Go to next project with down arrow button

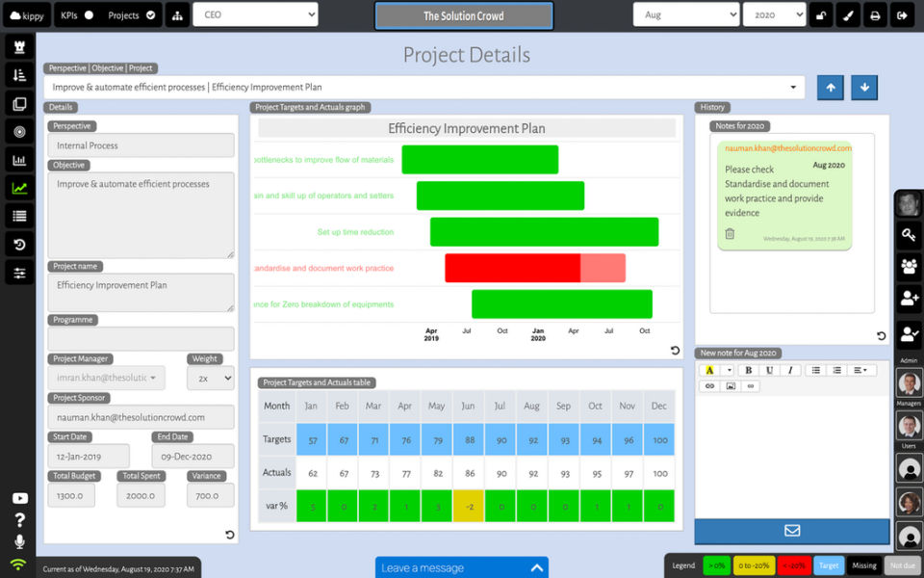[x=864, y=88]
